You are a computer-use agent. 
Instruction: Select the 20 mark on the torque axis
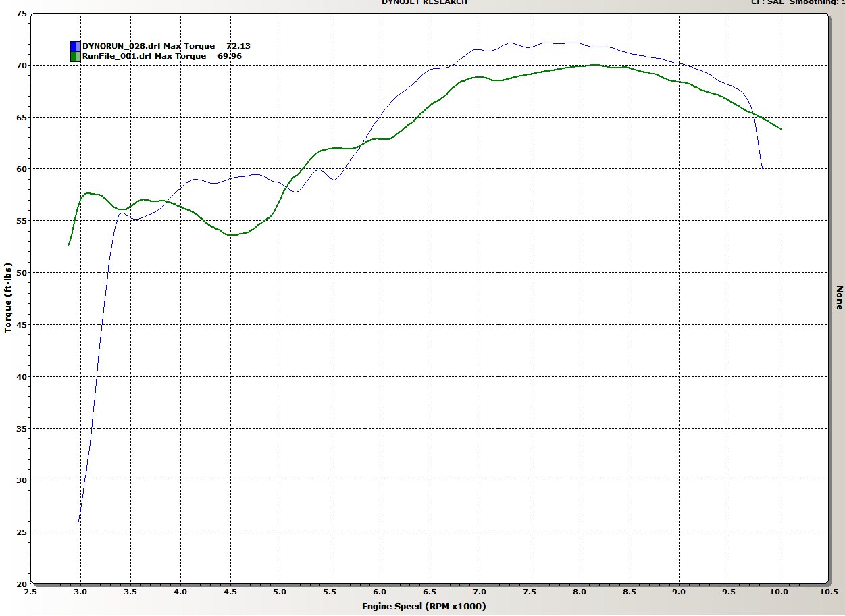click(x=22, y=583)
